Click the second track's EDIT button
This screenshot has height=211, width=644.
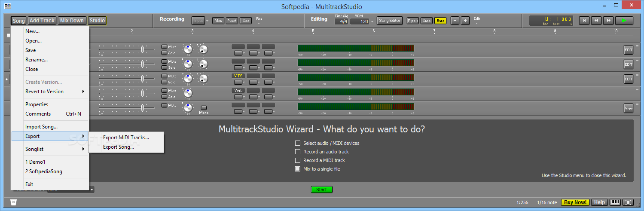[629, 64]
